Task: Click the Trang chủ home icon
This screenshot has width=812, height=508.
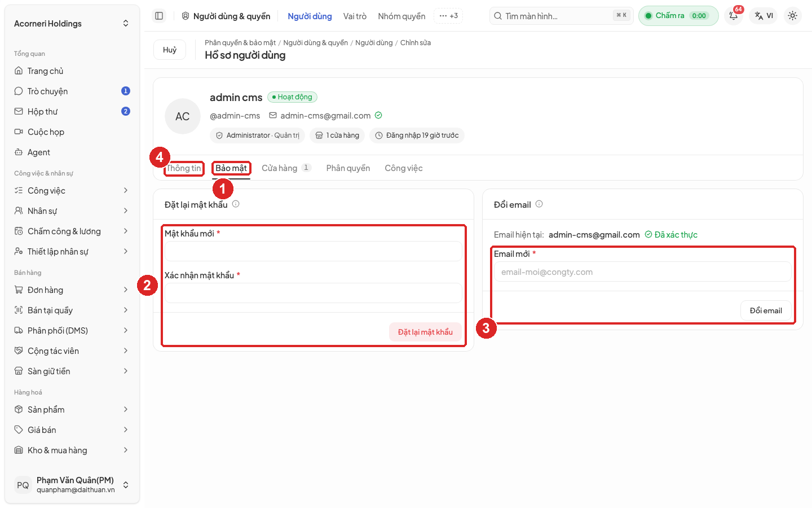Action: pyautogui.click(x=19, y=71)
